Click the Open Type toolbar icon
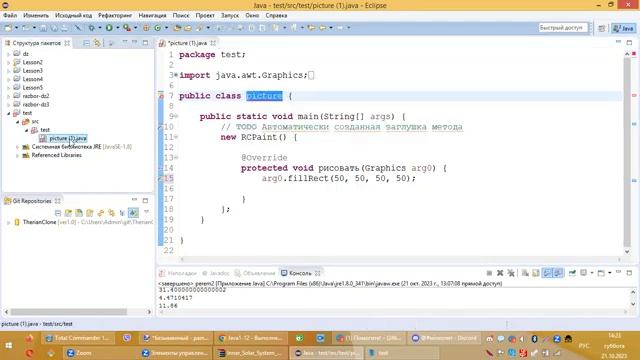The width and height of the screenshot is (640, 360). point(177,28)
